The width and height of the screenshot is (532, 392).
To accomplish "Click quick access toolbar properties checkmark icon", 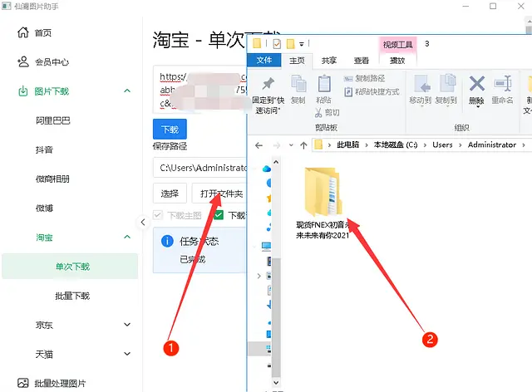I will pyautogui.click(x=277, y=44).
